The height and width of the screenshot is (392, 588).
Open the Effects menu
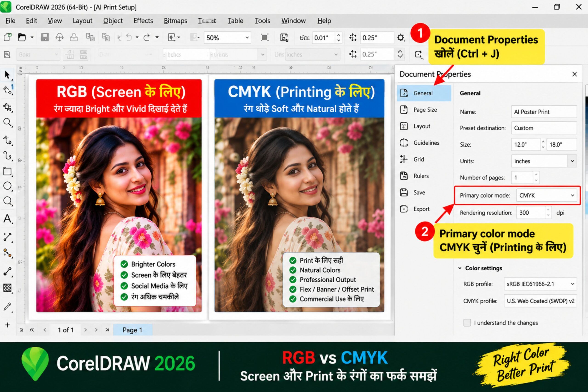pos(143,21)
